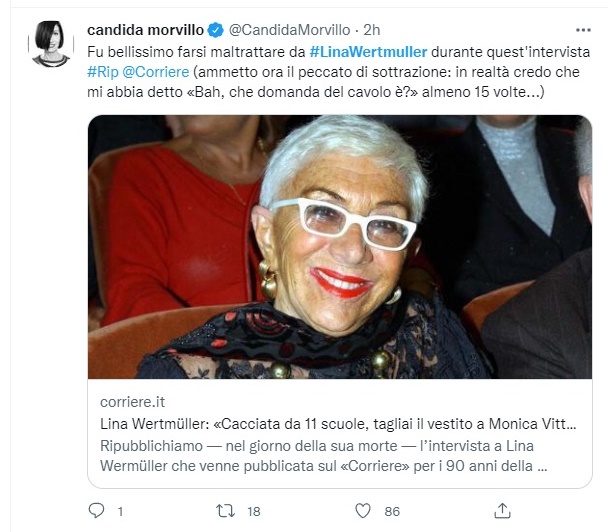Click the 2h timestamp of the tweet
The width and height of the screenshot is (608, 532).
pyautogui.click(x=371, y=30)
